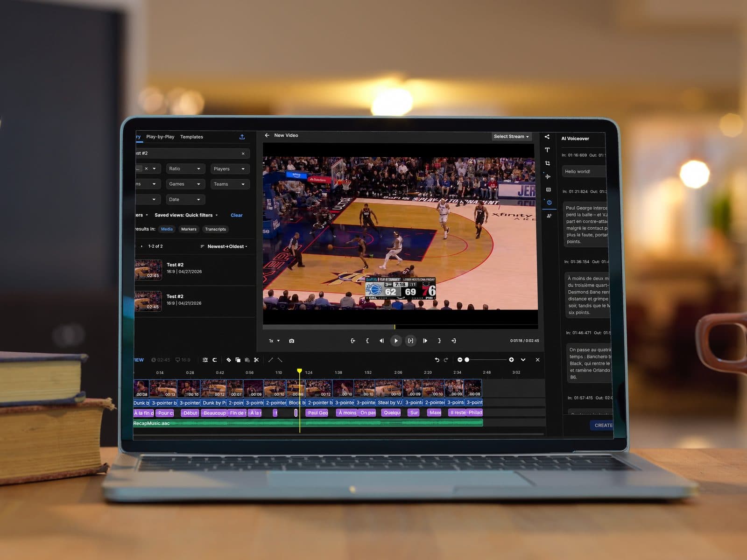Toggle the Markers results filter chip
The image size is (747, 560).
189,229
